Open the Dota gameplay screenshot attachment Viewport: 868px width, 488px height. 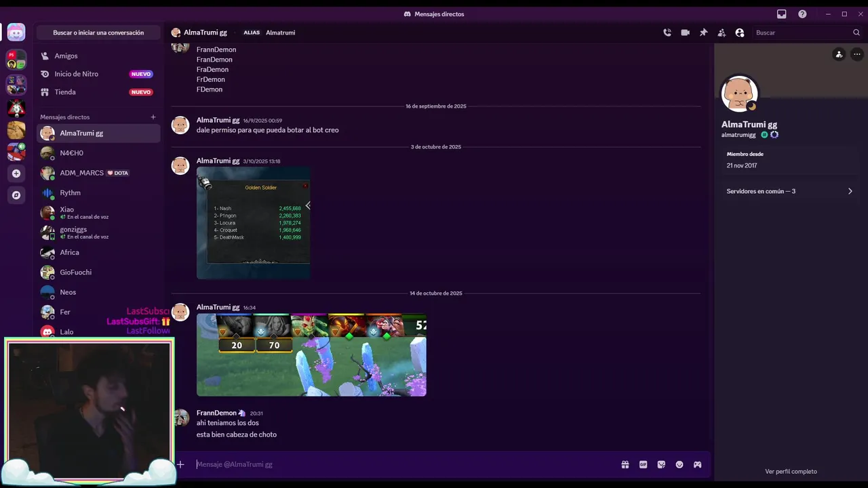311,355
